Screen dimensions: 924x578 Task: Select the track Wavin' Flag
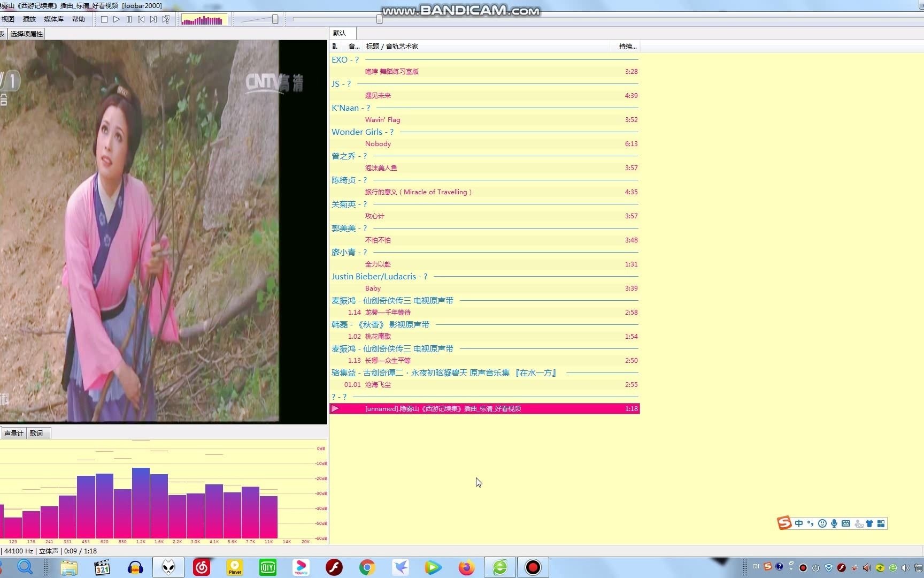pos(484,119)
